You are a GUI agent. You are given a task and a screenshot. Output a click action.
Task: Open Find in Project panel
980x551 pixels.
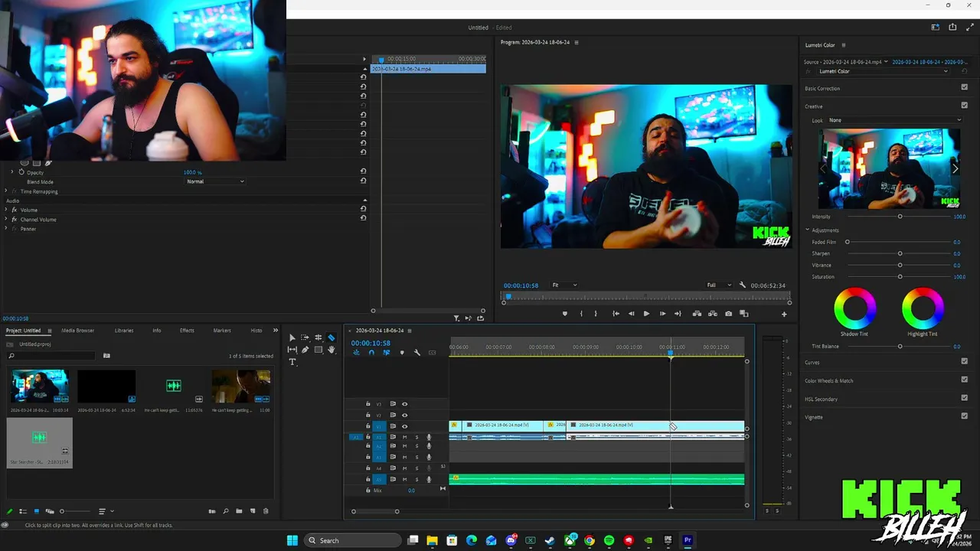[225, 511]
